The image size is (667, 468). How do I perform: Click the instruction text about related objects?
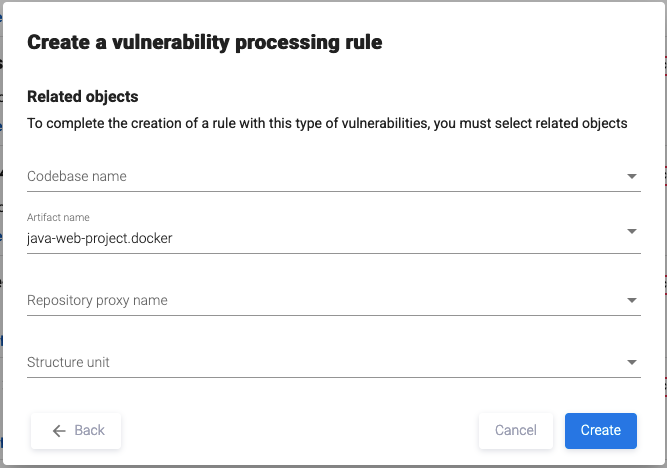coord(327,123)
